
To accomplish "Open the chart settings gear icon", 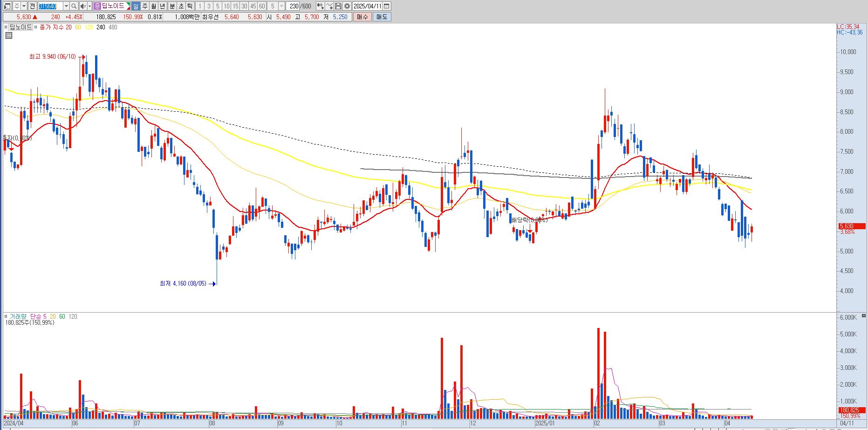I will point(347,6).
